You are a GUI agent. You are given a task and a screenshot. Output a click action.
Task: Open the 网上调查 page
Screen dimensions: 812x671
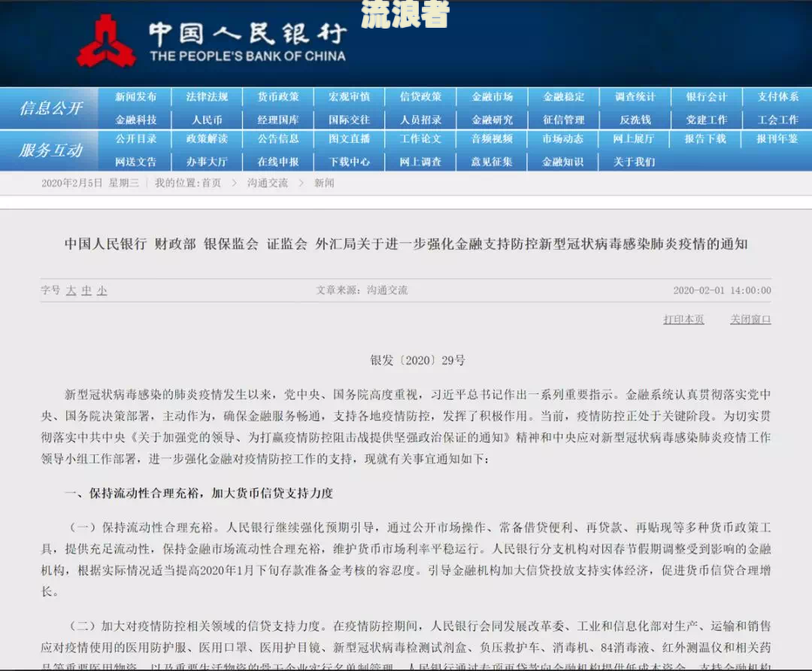421,162
